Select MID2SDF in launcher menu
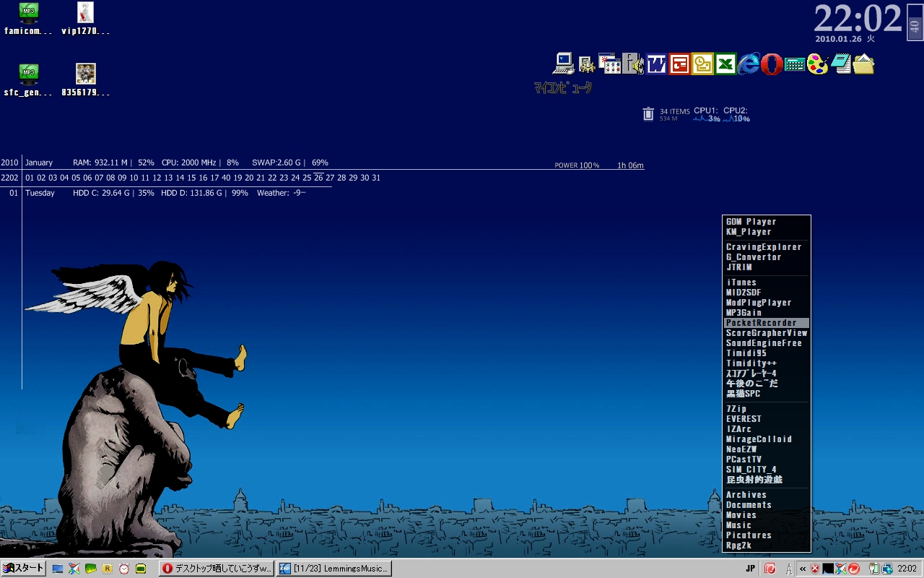This screenshot has width=924, height=578. tap(767, 293)
